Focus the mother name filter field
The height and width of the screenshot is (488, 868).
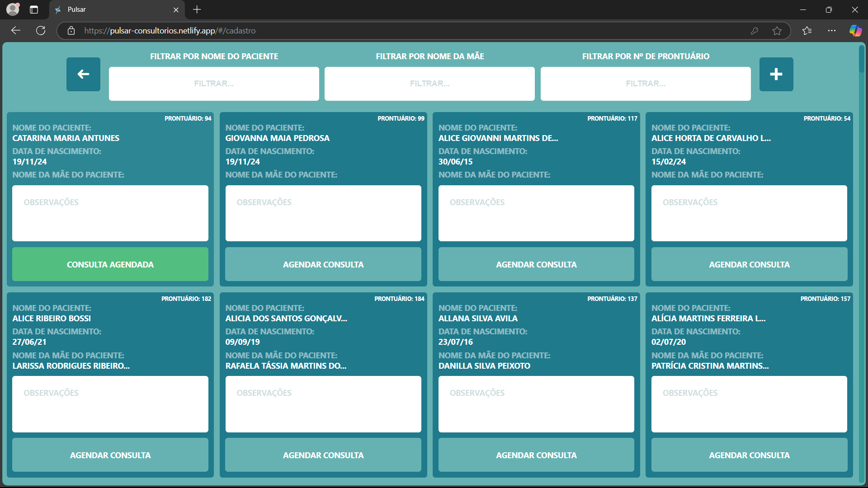point(429,84)
